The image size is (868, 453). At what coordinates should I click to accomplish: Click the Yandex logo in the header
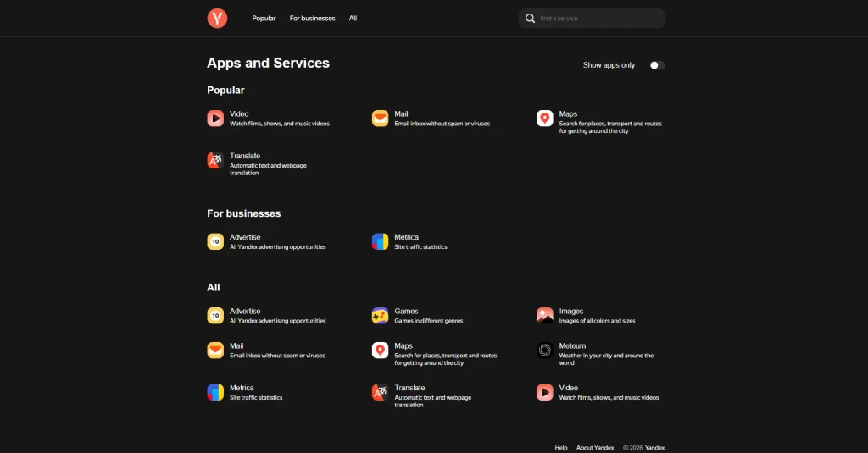pyautogui.click(x=217, y=19)
